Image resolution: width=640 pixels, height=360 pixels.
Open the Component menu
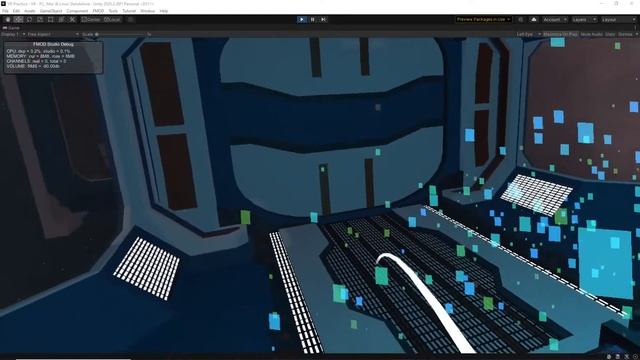tap(77, 11)
